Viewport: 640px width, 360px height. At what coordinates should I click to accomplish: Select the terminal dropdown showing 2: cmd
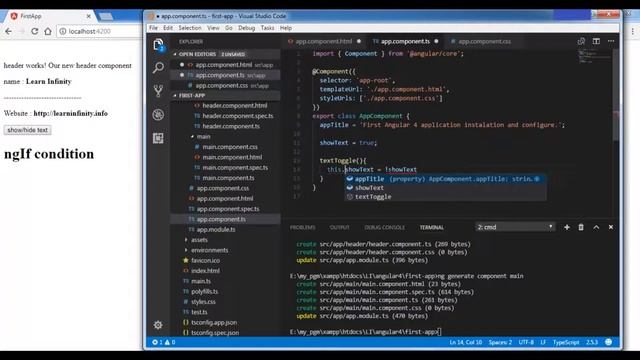pyautogui.click(x=515, y=227)
